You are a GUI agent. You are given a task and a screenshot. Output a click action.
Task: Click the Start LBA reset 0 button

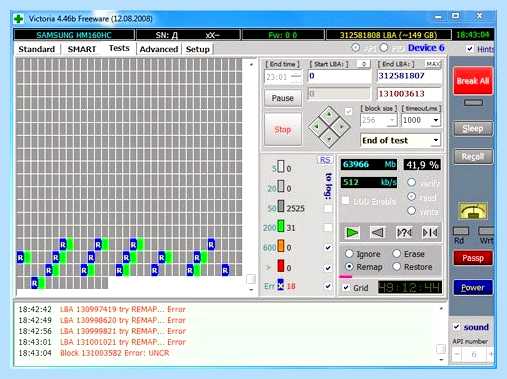(364, 64)
